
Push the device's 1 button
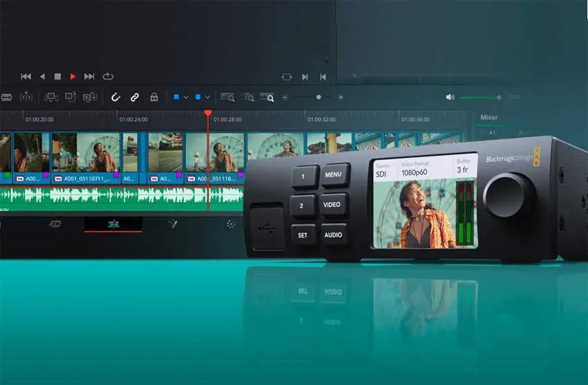pos(304,177)
